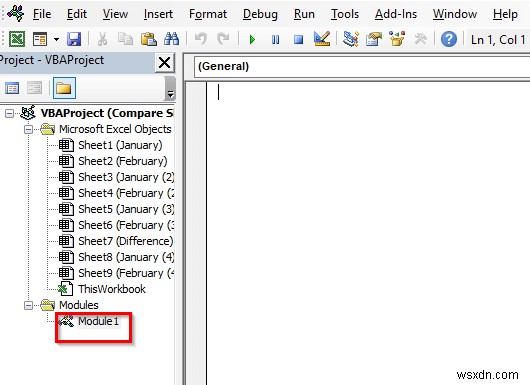Viewport: 530px width, 385px height.
Task: Click the Break pause icon
Action: coord(275,40)
